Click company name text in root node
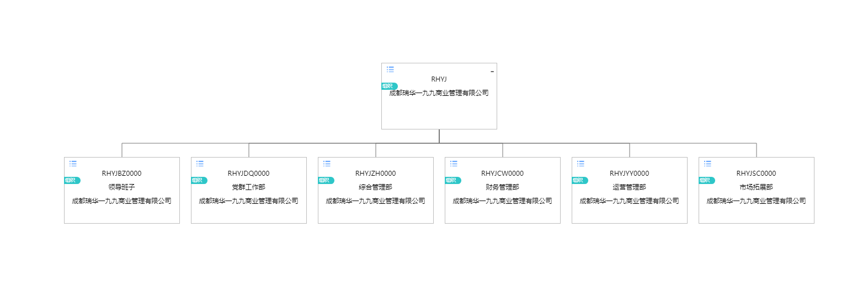 tap(439, 93)
